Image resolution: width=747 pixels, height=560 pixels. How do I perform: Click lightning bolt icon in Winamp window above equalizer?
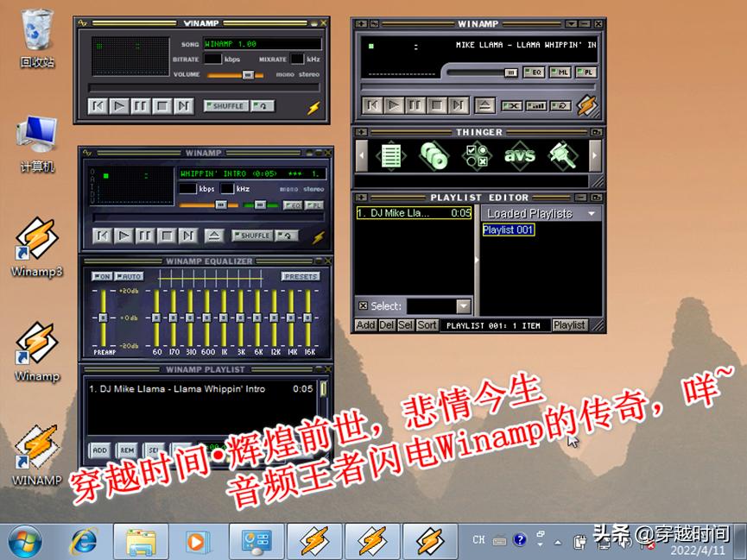(x=319, y=236)
